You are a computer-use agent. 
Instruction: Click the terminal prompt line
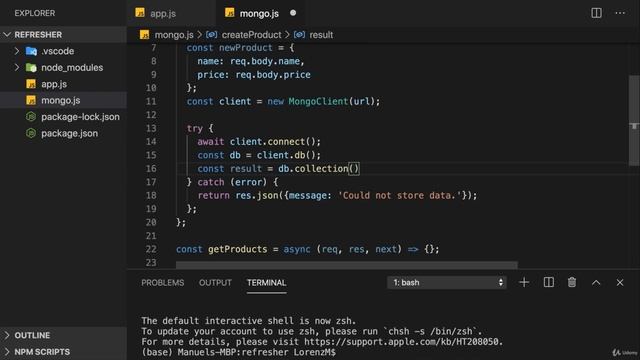[x=238, y=352]
